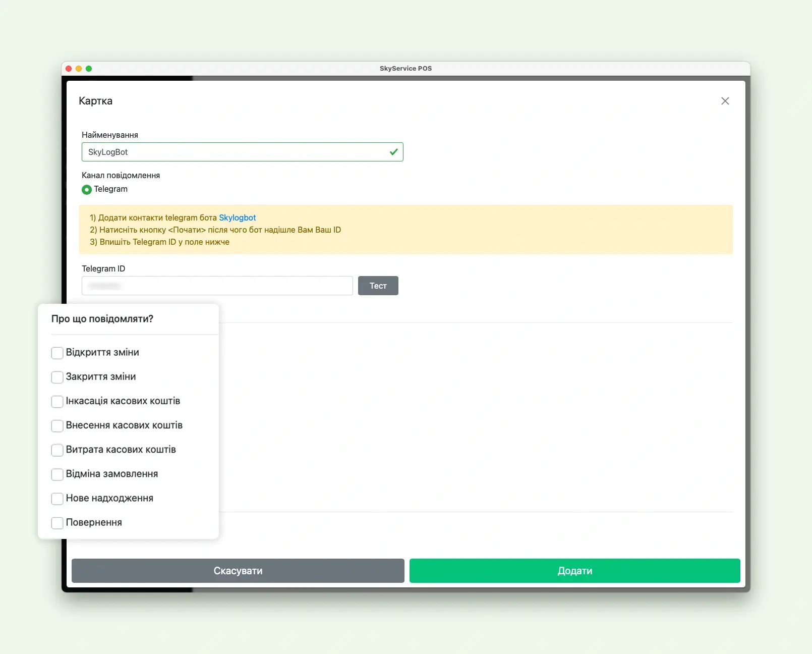
Task: Maximize the SkyService POS window with the green button
Action: (x=89, y=69)
